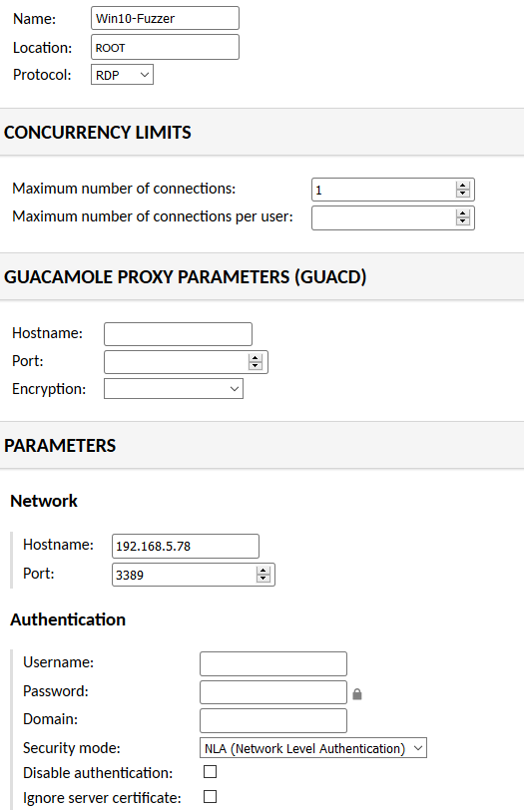This screenshot has width=524, height=812.
Task: Increase the guacd proxy Port value
Action: 255,358
